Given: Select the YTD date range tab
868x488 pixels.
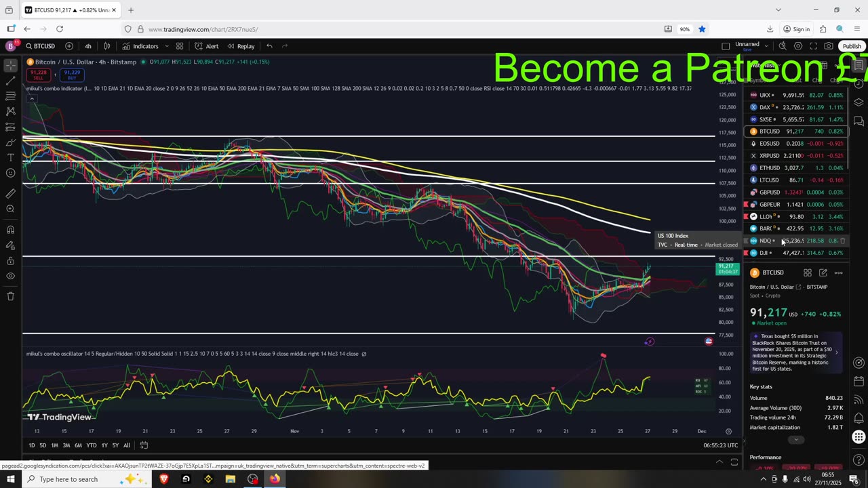Looking at the screenshot, I should pyautogui.click(x=91, y=445).
